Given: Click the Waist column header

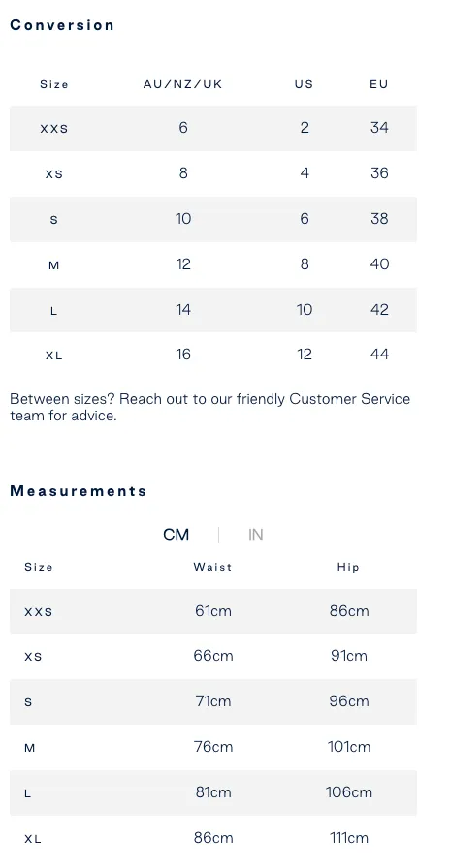Looking at the screenshot, I should [x=212, y=567].
